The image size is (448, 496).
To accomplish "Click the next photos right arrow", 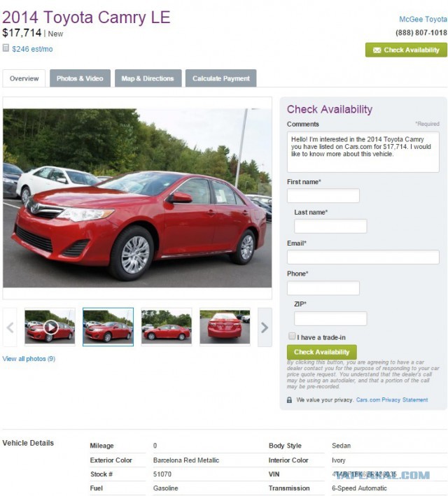I will (x=265, y=327).
